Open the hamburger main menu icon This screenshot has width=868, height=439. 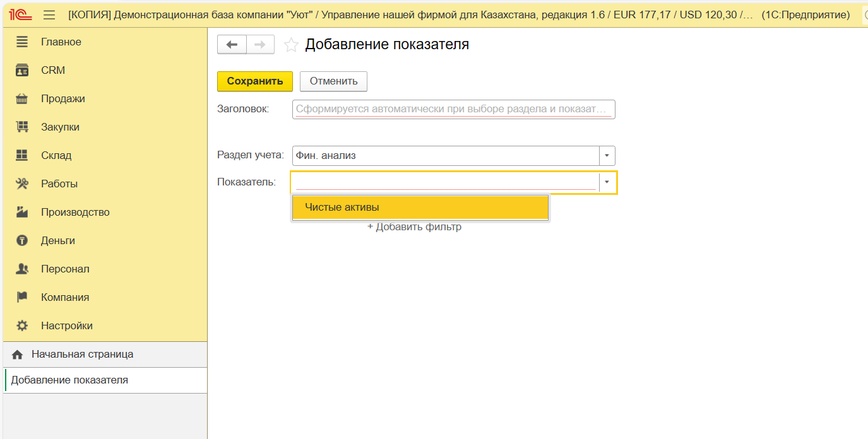click(x=49, y=15)
